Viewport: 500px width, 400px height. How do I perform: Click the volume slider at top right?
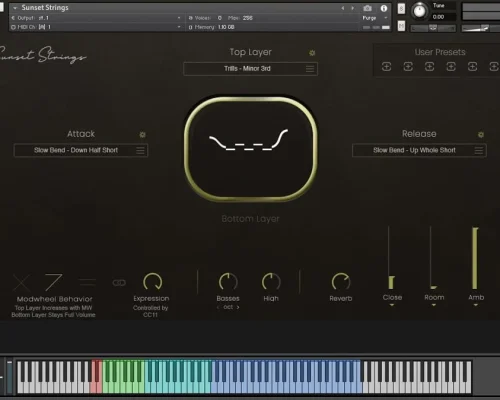[x=480, y=29]
